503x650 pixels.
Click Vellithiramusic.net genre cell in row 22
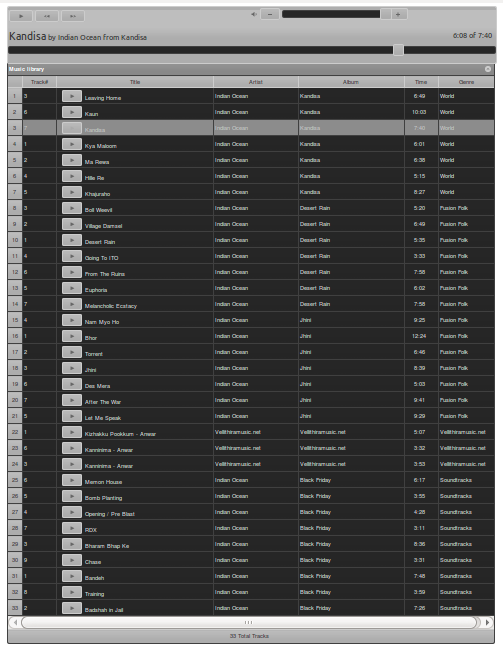point(466,432)
